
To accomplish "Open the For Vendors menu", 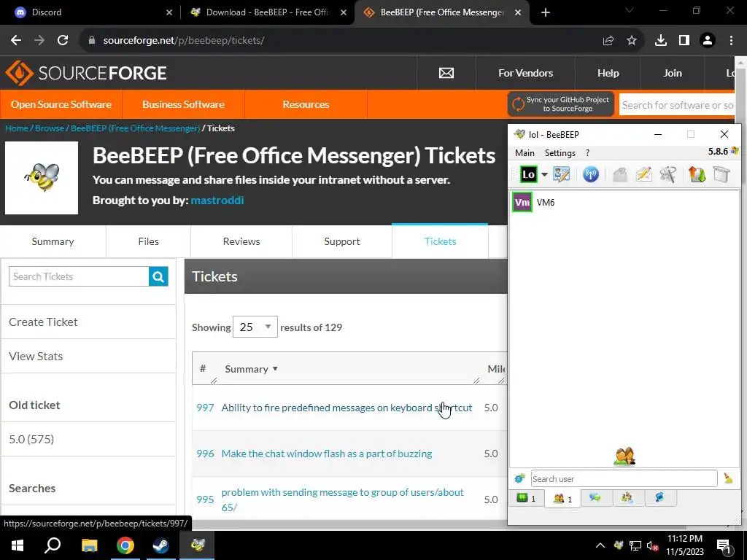I will [525, 73].
